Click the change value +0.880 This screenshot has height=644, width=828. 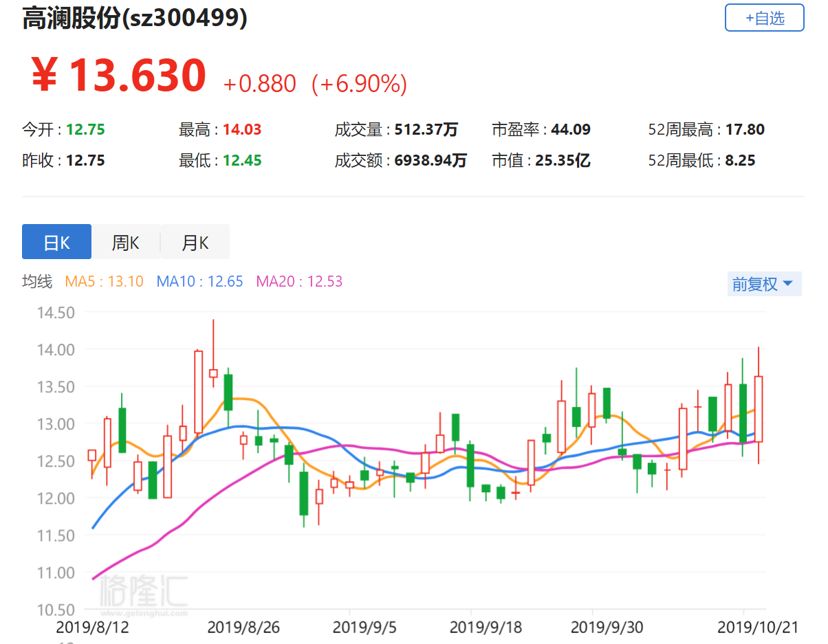coord(260,84)
